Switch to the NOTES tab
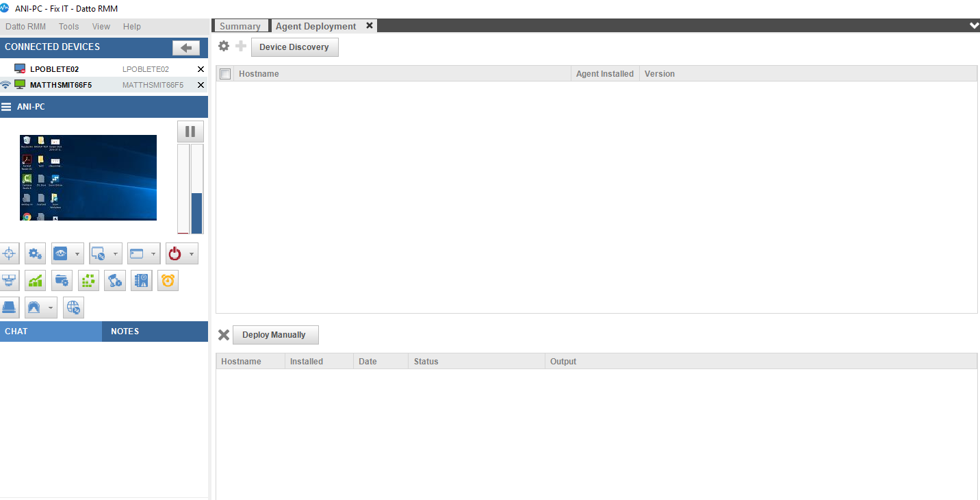 (x=155, y=331)
